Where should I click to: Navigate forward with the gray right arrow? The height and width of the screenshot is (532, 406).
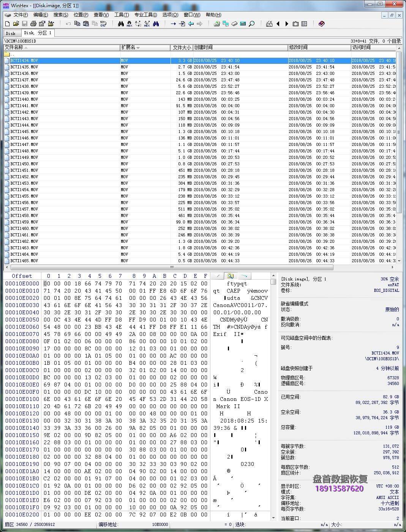(x=199, y=24)
